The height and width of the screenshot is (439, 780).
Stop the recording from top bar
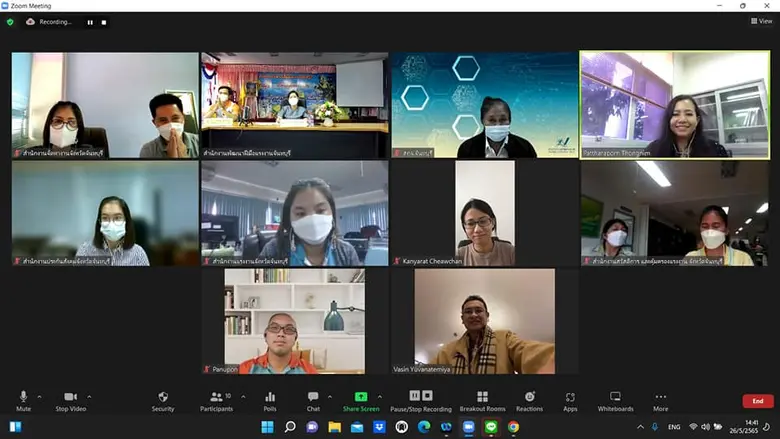pyautogui.click(x=104, y=22)
